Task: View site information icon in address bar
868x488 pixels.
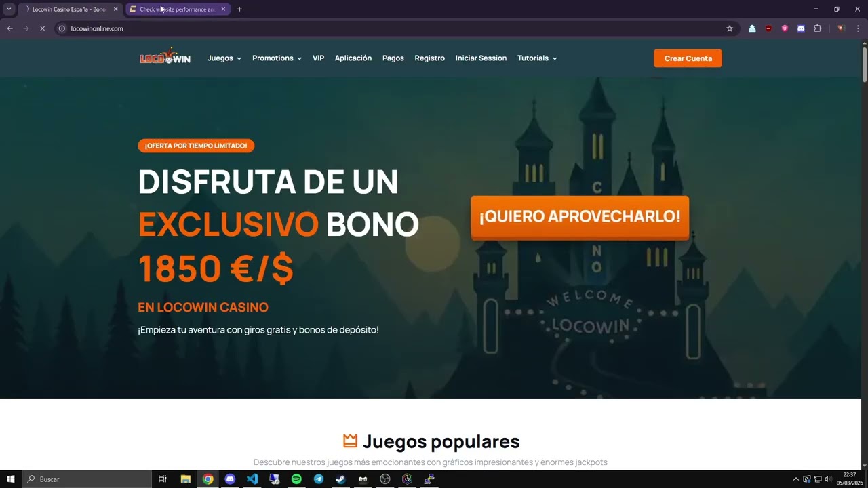Action: click(x=62, y=28)
